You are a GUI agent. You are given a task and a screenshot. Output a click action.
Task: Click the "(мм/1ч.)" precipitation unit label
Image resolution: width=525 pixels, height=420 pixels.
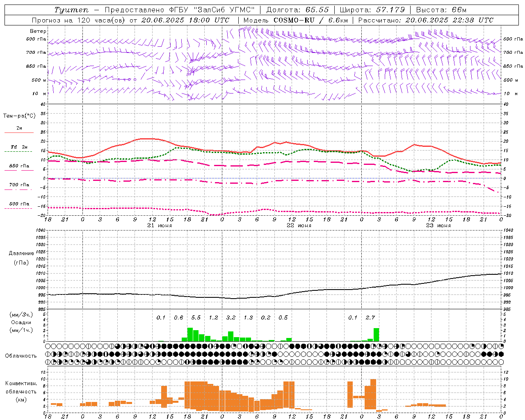coord(21,330)
